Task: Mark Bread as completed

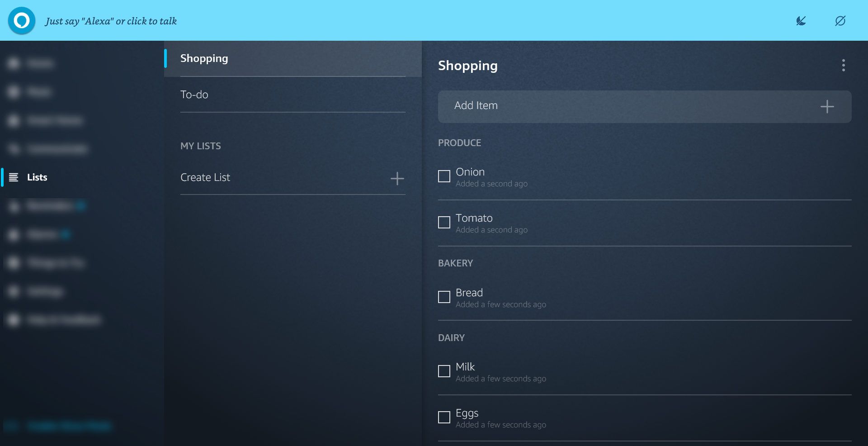Action: click(x=444, y=297)
